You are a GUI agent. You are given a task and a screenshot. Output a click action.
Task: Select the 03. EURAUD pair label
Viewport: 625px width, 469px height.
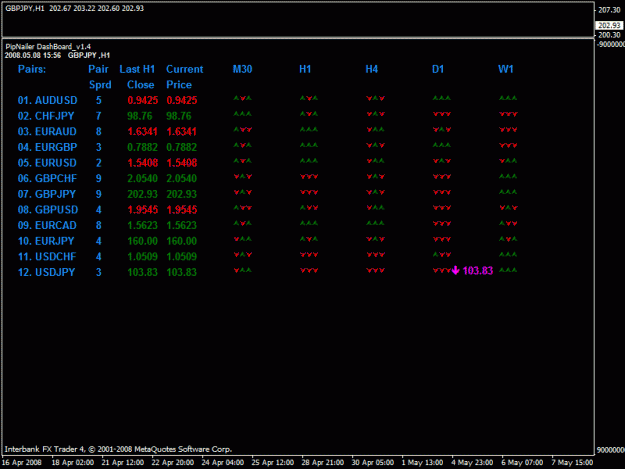coord(47,131)
